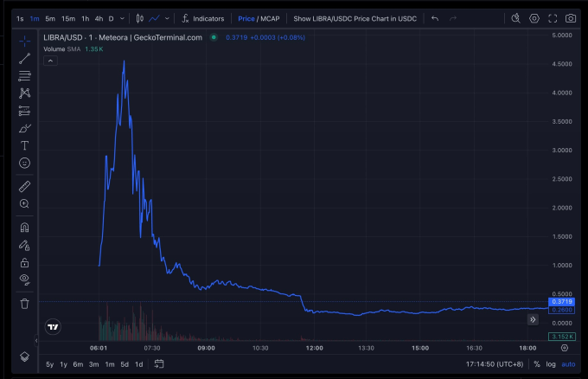Expand the left drawing toolbar handle
The width and height of the screenshot is (588, 379).
coord(36,341)
